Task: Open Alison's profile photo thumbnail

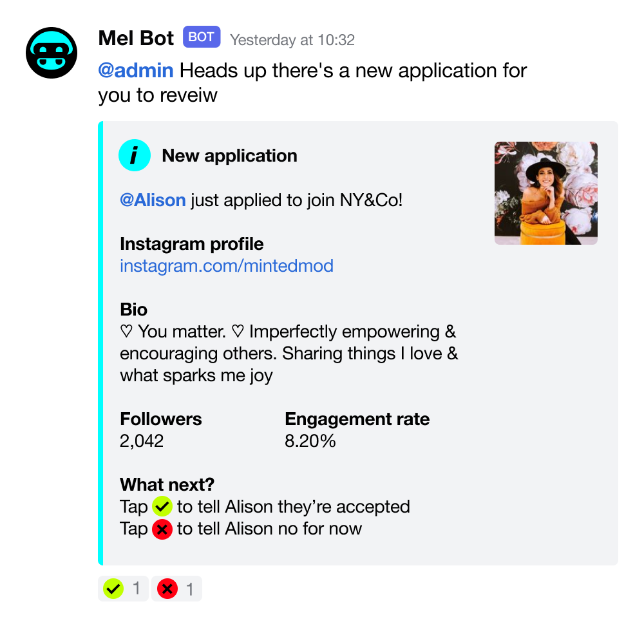Action: (546, 193)
